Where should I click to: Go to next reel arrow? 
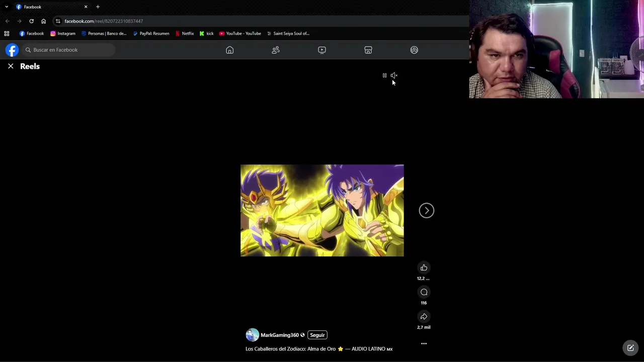(x=427, y=211)
